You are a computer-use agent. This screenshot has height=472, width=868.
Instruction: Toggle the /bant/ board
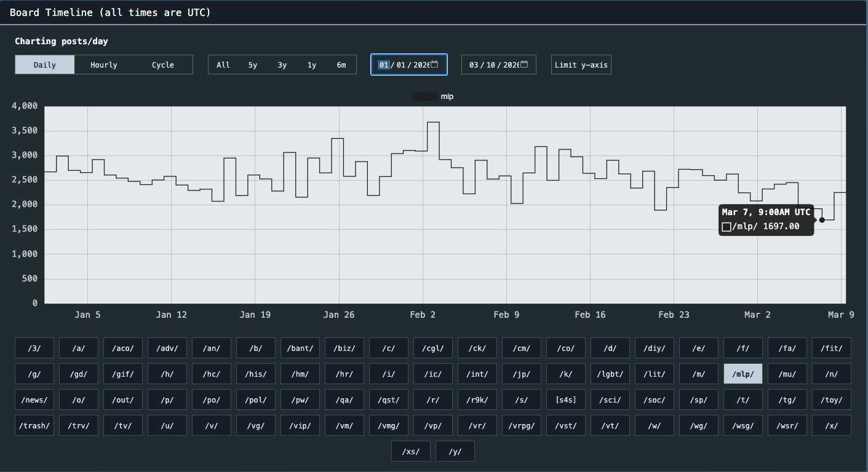[x=300, y=348]
